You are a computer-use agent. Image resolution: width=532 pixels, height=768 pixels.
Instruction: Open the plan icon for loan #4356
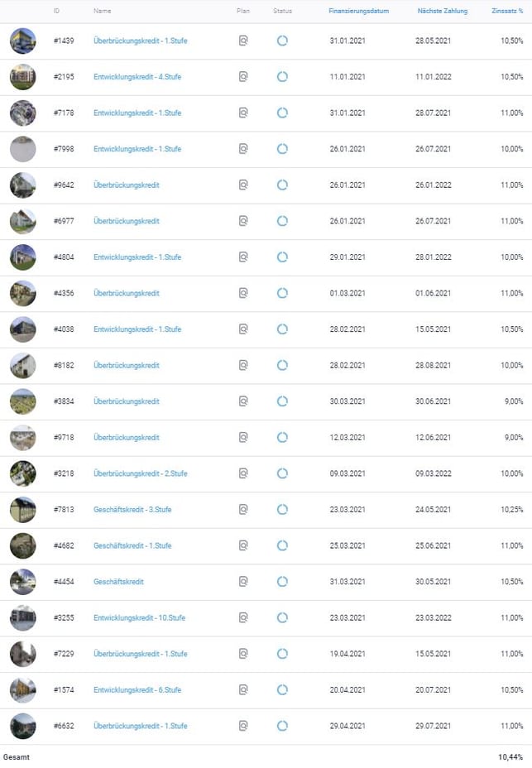[243, 293]
